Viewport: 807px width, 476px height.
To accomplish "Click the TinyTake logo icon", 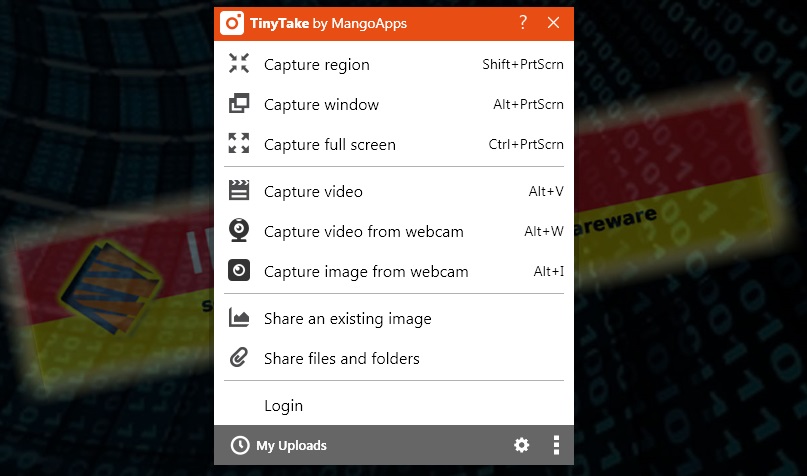I will tap(232, 22).
